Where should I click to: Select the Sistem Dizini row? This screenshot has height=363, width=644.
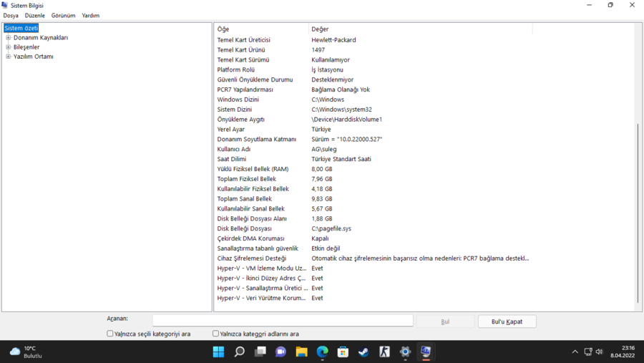(x=374, y=110)
